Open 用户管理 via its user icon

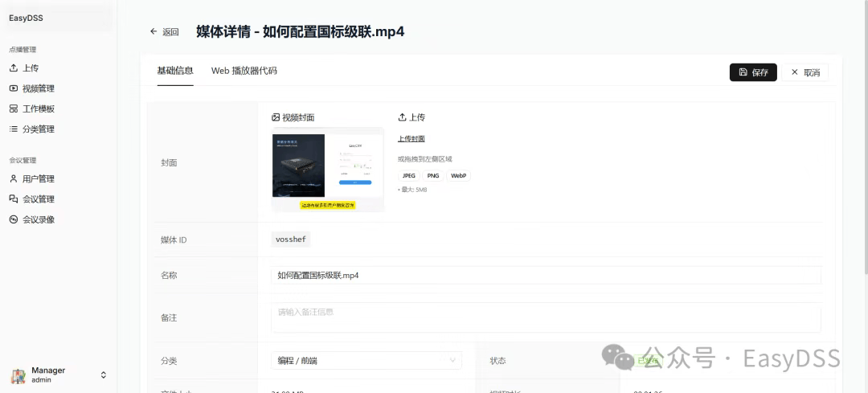tap(13, 178)
